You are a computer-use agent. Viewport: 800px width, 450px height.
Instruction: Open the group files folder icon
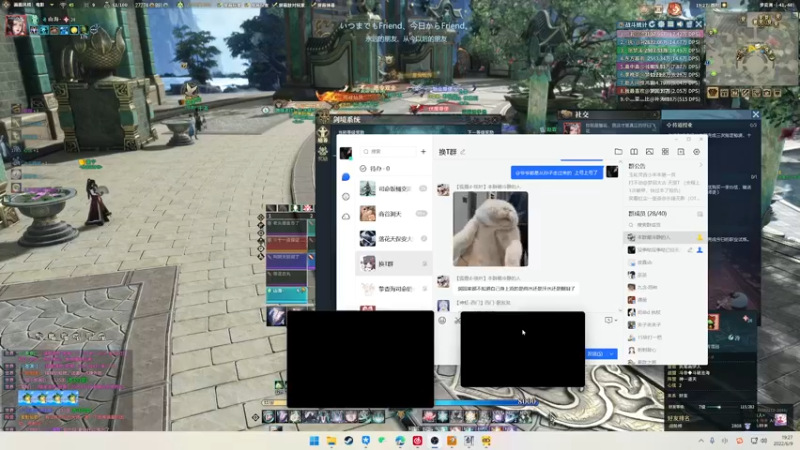tap(618, 152)
